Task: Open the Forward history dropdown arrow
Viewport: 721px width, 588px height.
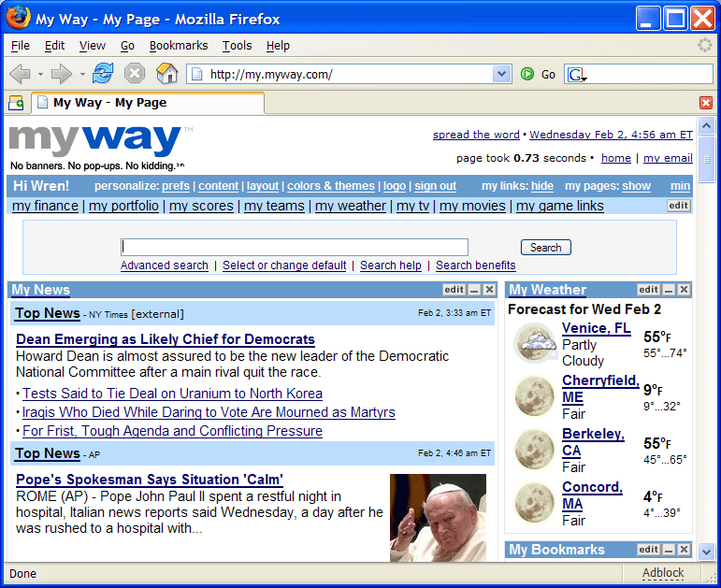Action: [x=82, y=74]
